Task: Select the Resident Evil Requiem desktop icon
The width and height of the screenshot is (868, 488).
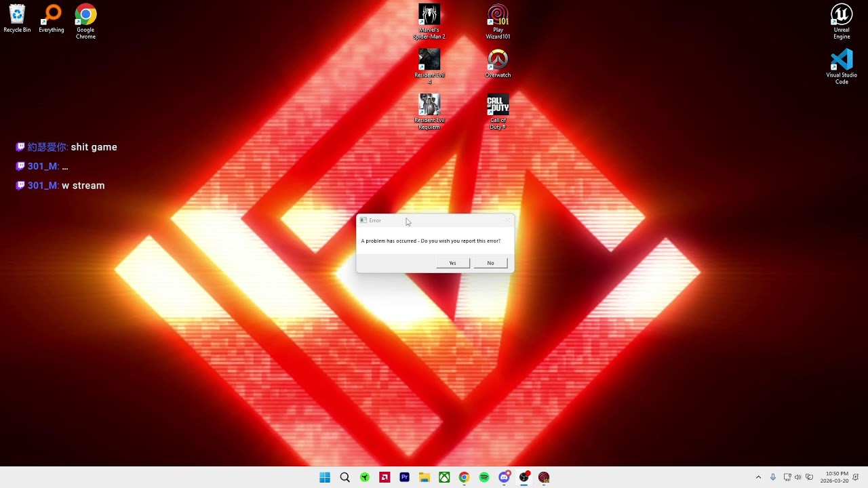Action: click(429, 112)
